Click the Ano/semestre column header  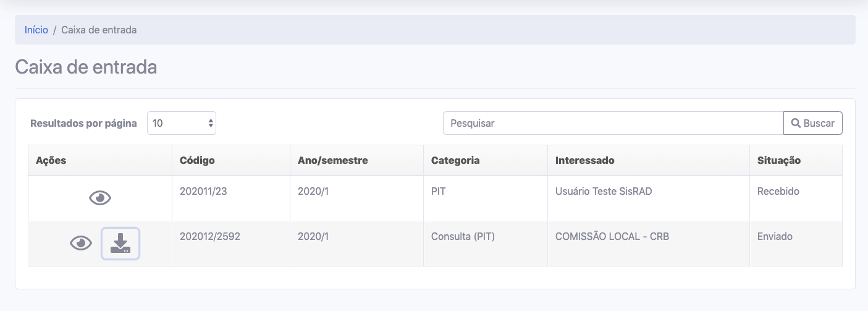tap(332, 160)
